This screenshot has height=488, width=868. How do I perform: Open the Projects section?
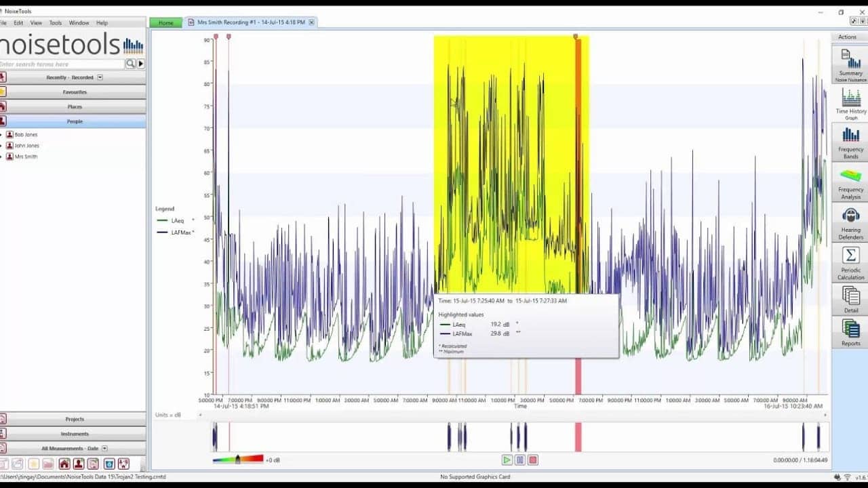[73, 419]
